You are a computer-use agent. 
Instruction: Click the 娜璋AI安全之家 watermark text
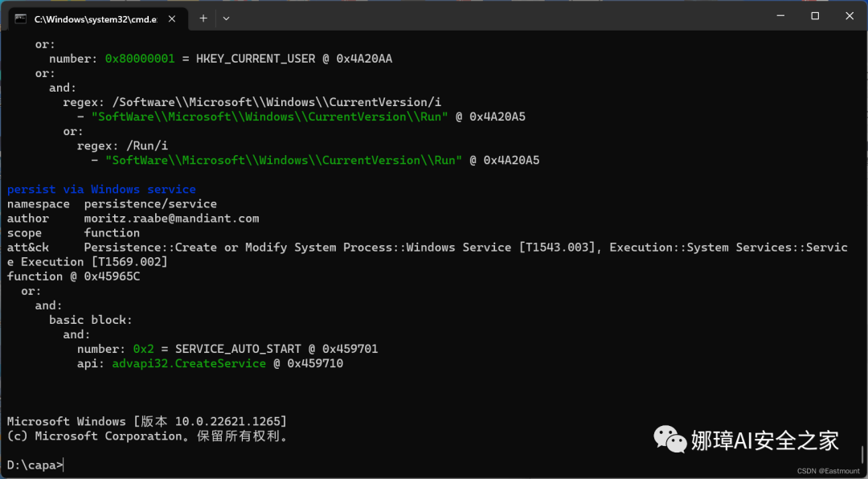click(x=764, y=440)
